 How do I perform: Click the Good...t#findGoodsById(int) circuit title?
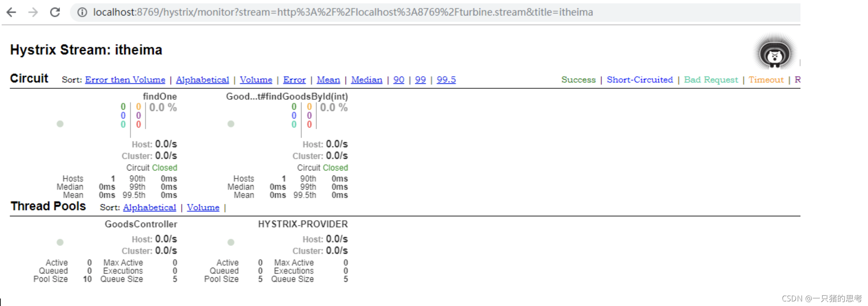point(287,96)
